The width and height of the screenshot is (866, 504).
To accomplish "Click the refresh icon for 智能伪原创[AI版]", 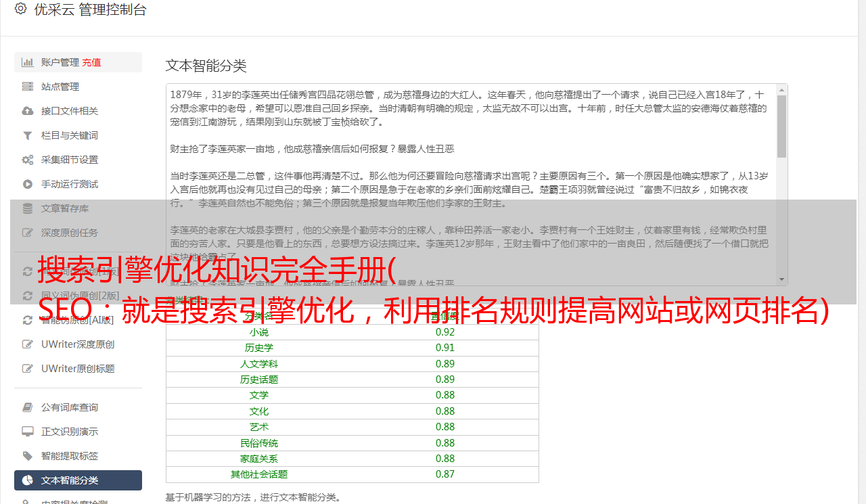I will pos(28,320).
